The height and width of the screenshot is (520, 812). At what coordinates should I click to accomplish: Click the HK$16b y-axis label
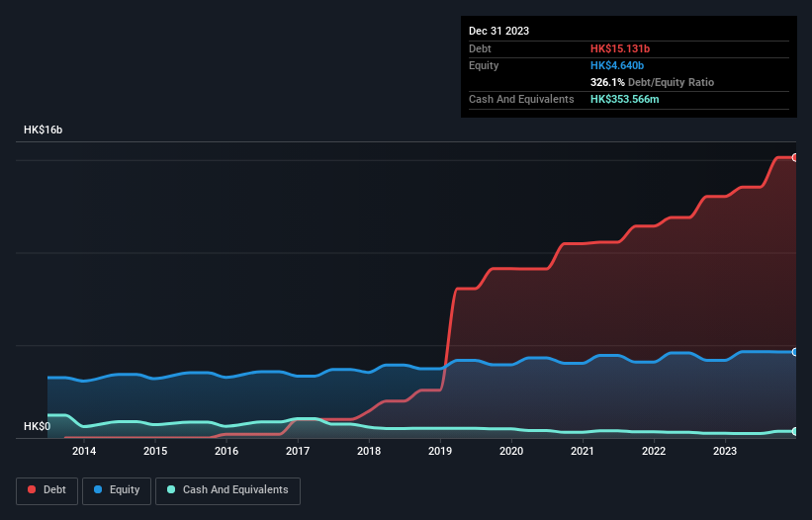[43, 130]
